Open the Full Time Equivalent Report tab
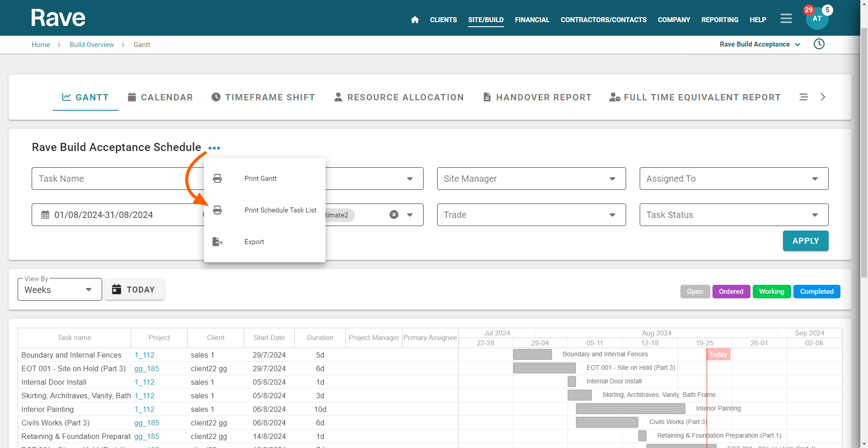 [x=695, y=97]
